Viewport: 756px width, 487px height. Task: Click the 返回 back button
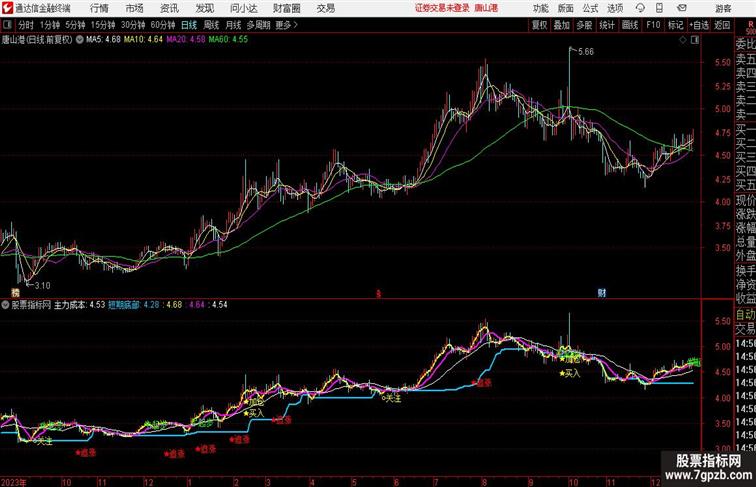coord(722,25)
